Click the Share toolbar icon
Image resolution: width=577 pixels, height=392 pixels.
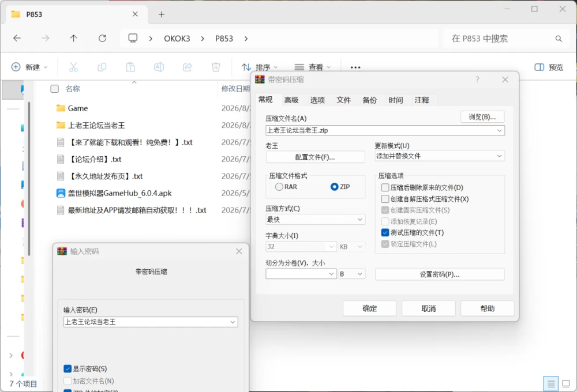[x=188, y=67]
